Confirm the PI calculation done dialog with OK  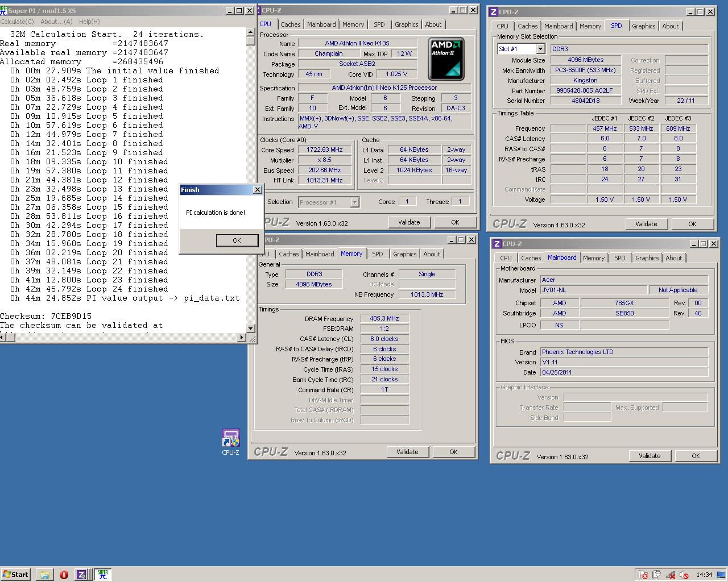tap(237, 240)
